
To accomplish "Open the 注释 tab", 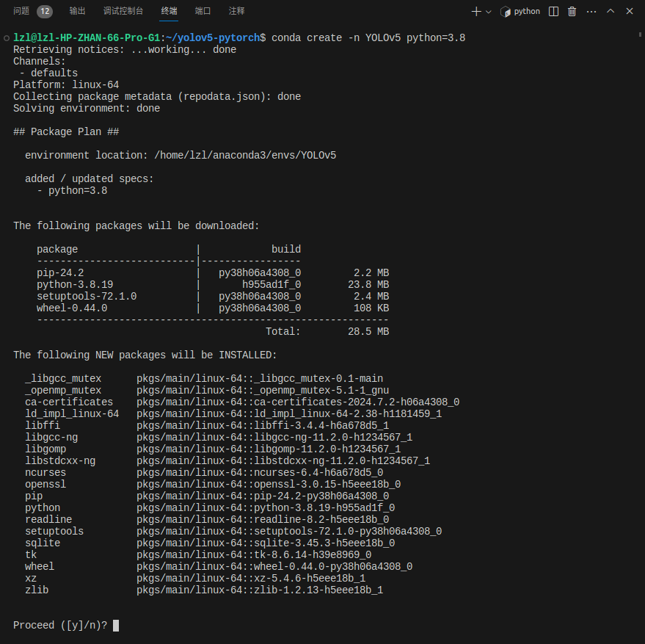I will (x=237, y=12).
